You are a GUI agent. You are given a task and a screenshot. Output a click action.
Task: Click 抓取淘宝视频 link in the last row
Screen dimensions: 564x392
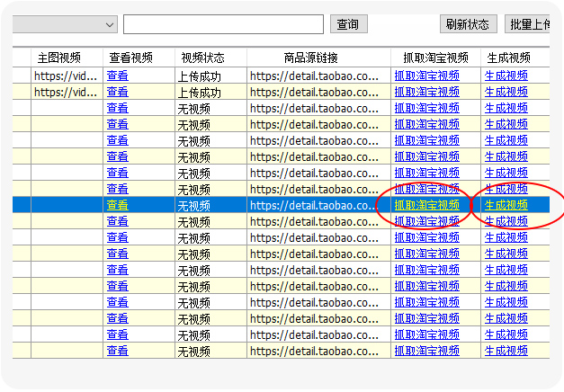427,351
